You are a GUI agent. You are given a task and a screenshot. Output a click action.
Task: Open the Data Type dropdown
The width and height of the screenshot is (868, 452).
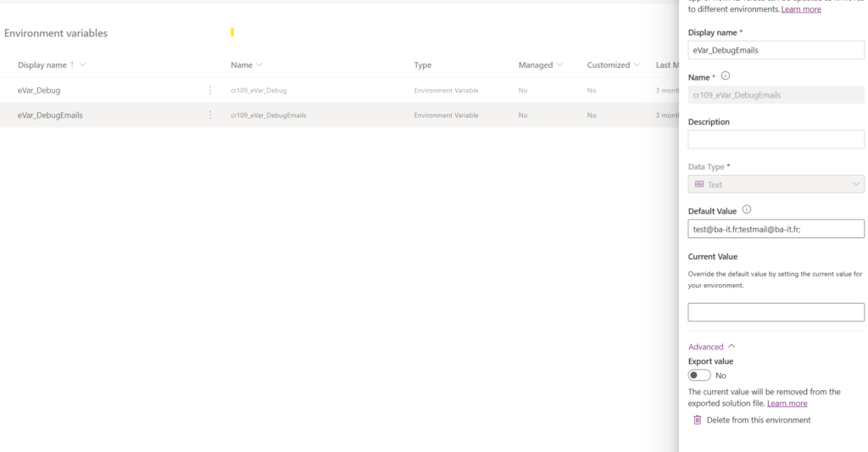pyautogui.click(x=776, y=184)
